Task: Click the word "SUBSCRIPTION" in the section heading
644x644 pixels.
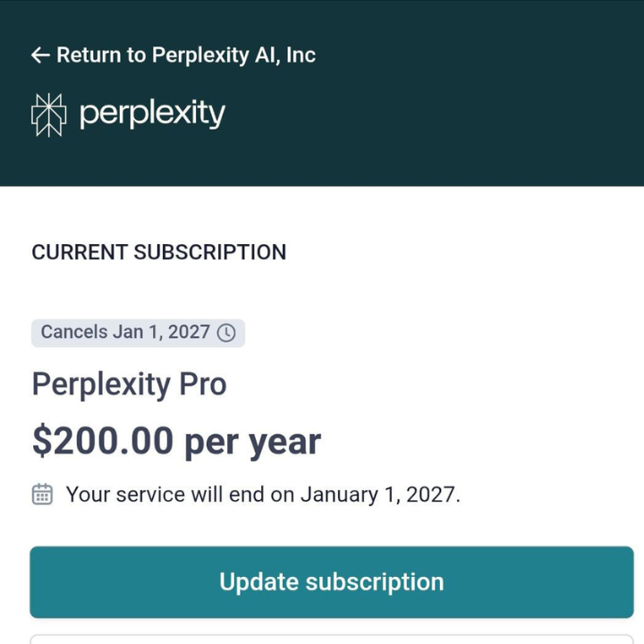Action: tap(210, 252)
